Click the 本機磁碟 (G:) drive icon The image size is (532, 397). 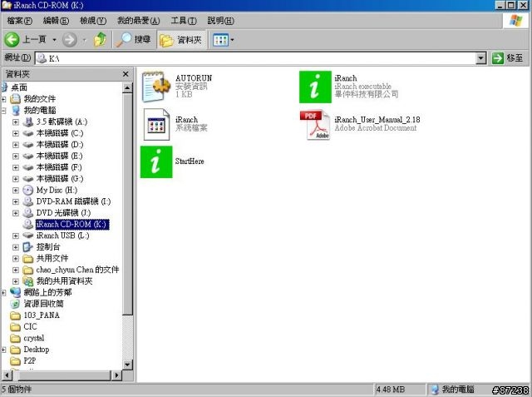tap(27, 179)
